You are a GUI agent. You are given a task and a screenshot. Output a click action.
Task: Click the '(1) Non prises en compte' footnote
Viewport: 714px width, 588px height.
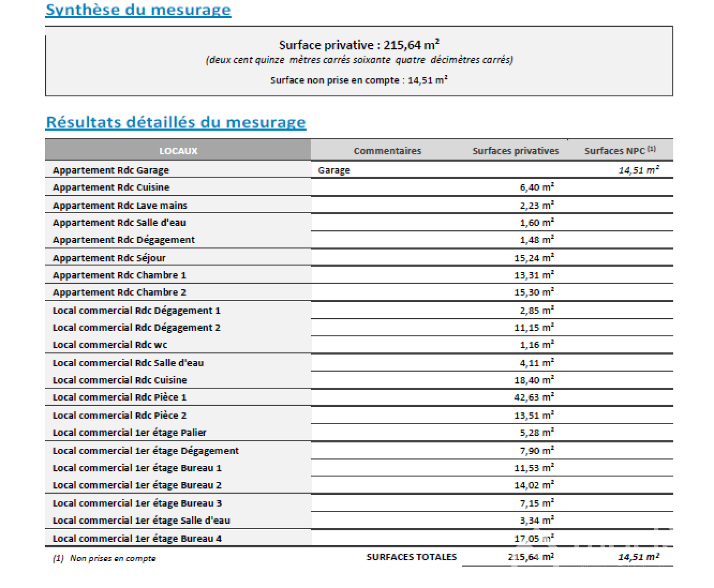click(x=104, y=558)
